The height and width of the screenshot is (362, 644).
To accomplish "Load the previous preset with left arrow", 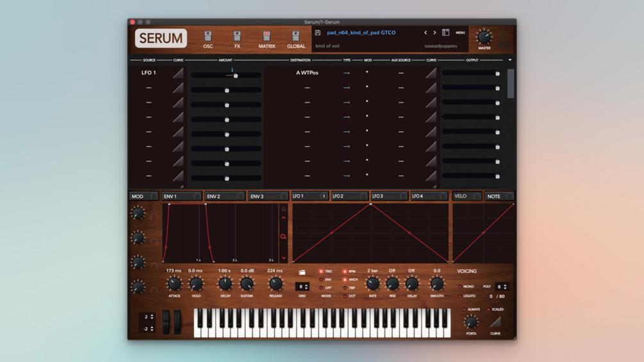I will point(425,33).
